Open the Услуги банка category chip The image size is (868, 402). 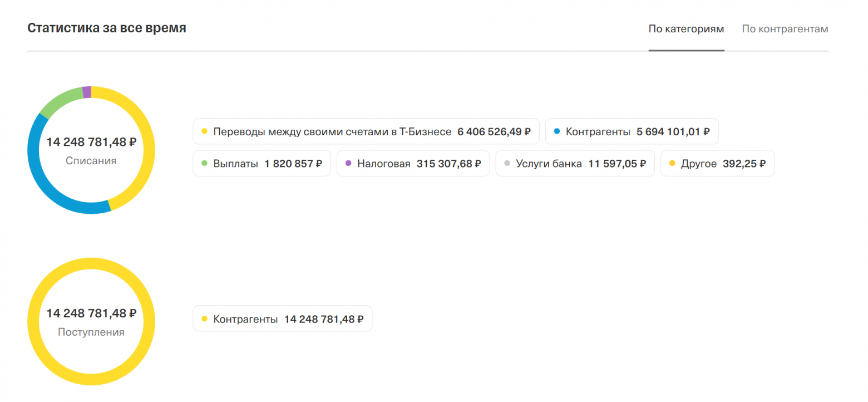tap(575, 164)
